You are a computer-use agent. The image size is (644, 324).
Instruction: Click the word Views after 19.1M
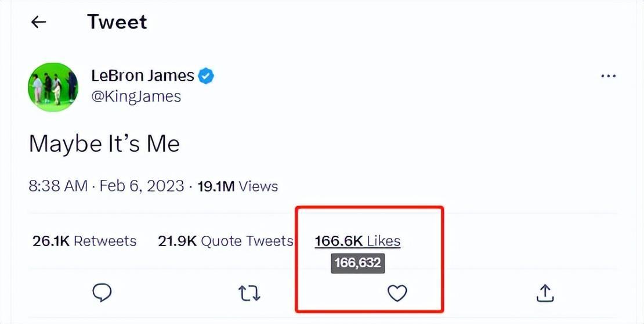(x=258, y=186)
